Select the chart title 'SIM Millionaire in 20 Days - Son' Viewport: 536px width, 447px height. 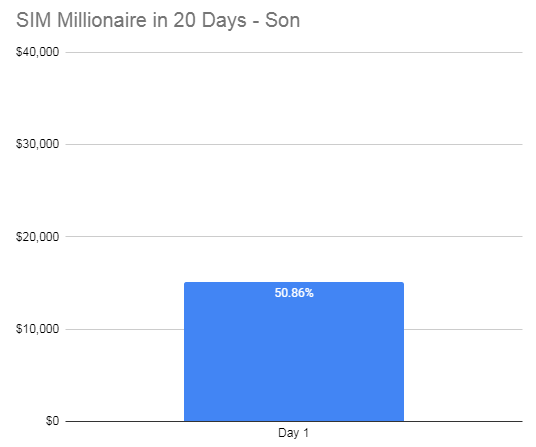click(x=158, y=21)
